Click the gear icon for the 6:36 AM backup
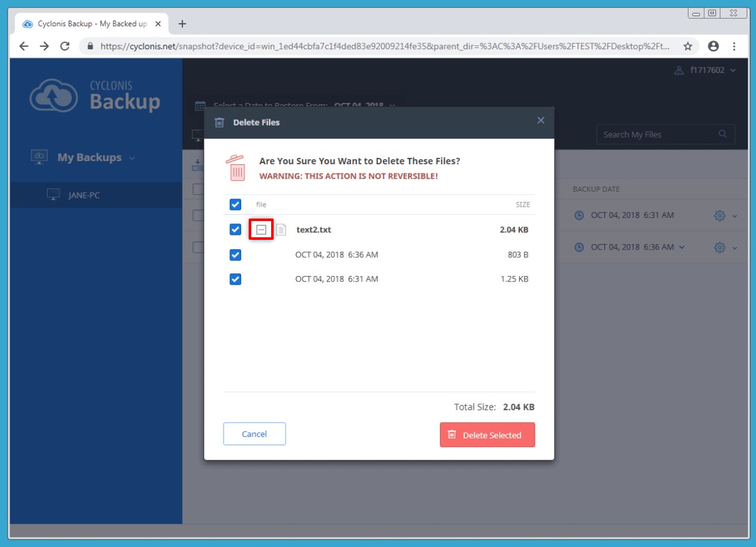Image resolution: width=756 pixels, height=547 pixels. tap(719, 247)
